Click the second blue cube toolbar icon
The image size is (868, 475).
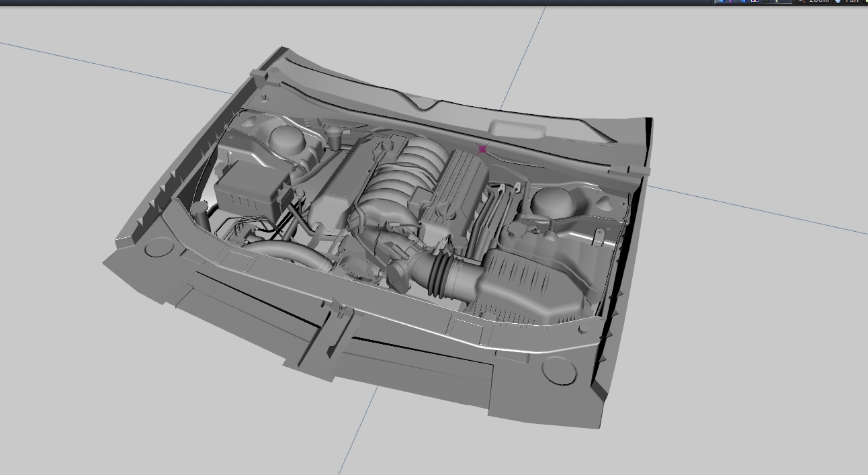tap(744, 1)
